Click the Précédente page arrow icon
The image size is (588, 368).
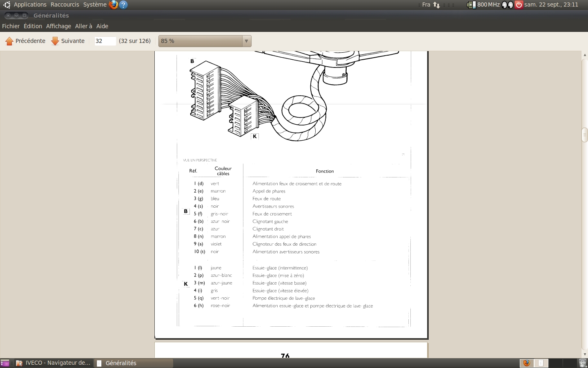coord(9,41)
